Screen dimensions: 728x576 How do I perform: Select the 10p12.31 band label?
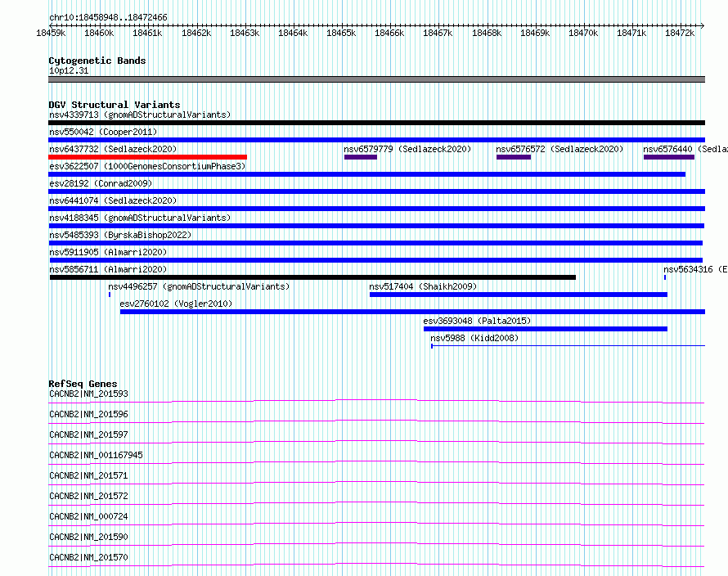coord(69,70)
